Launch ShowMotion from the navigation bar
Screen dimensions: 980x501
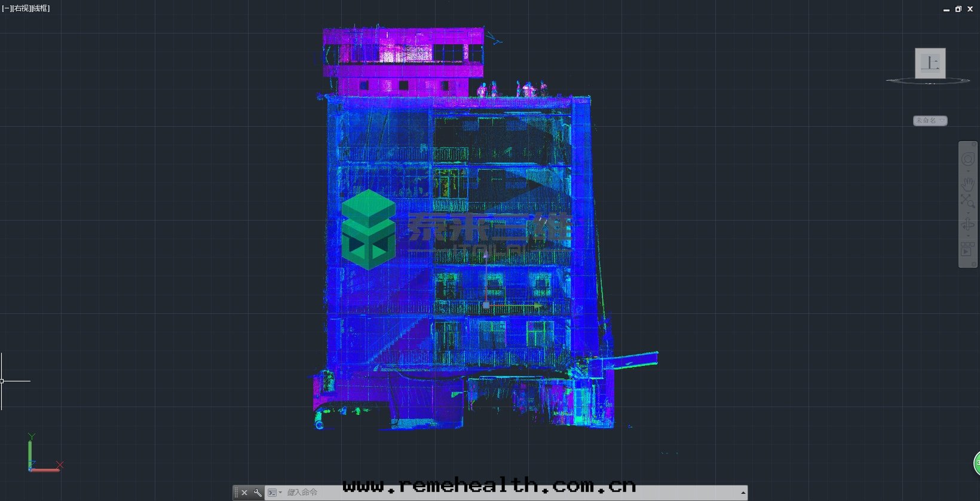(x=967, y=249)
